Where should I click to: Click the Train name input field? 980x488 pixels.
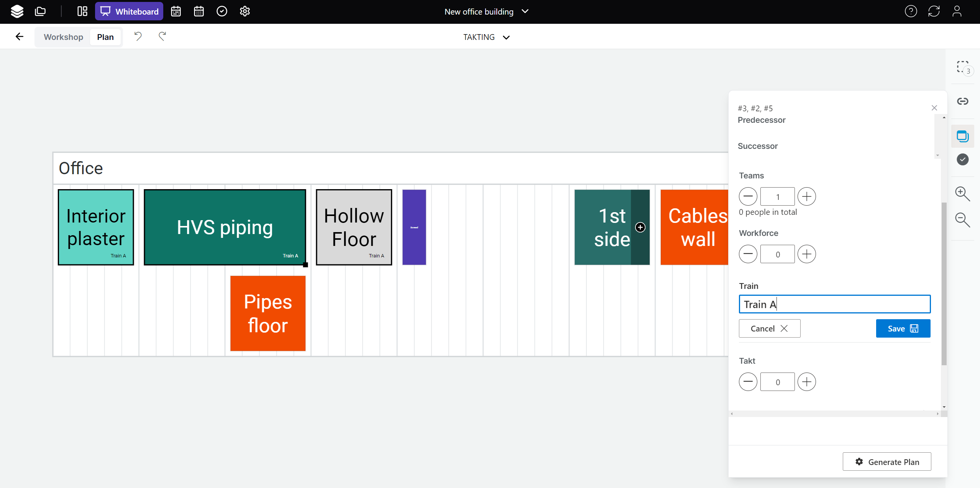point(834,304)
